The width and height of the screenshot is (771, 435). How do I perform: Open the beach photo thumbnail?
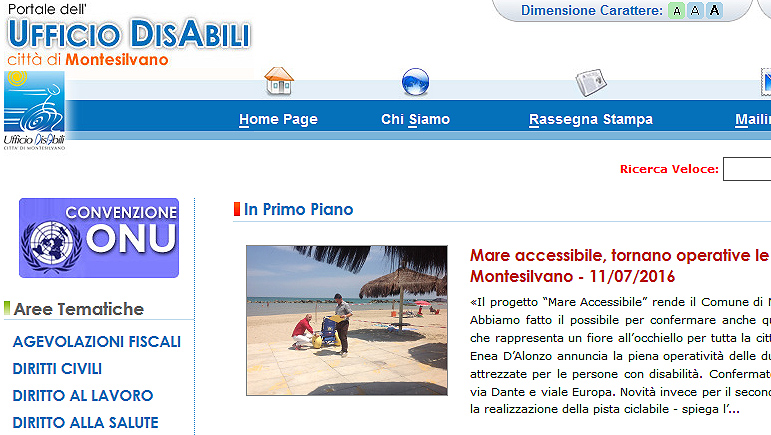point(347,320)
